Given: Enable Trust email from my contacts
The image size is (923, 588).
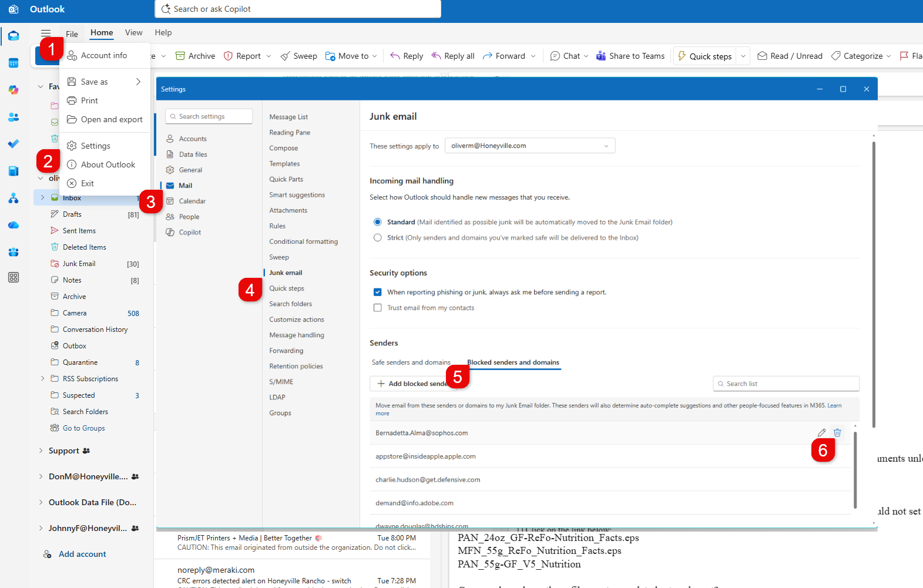Looking at the screenshot, I should [x=378, y=308].
